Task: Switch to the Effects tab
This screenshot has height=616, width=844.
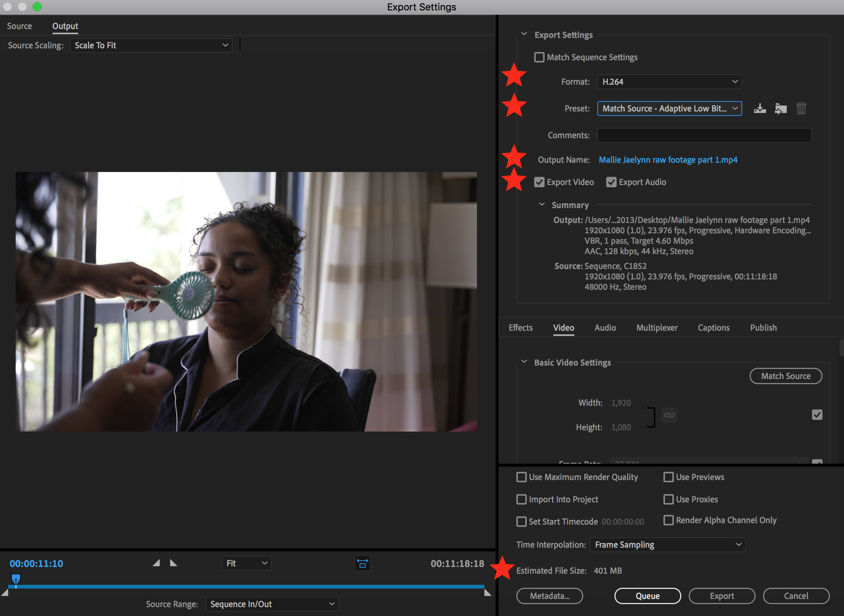Action: [x=520, y=328]
